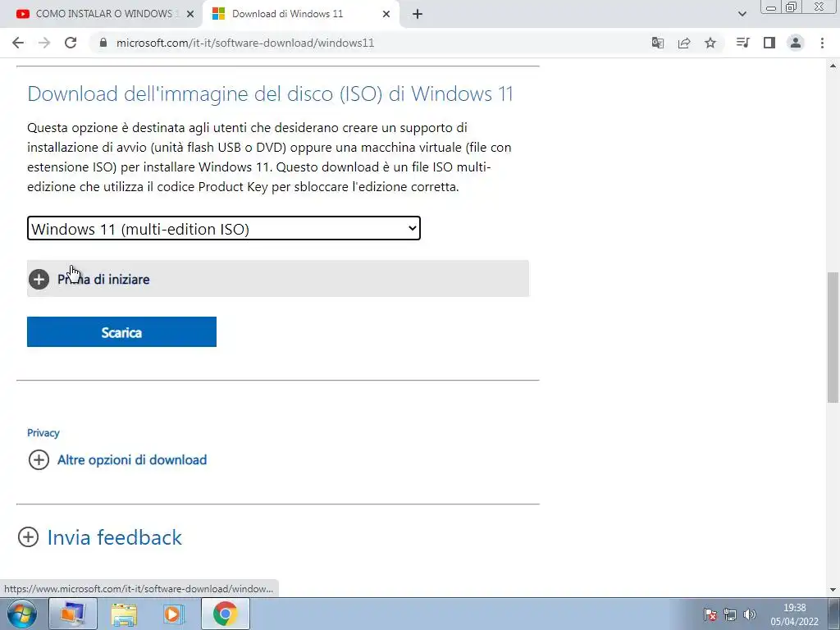Click the forward navigation arrow
This screenshot has width=840, height=630.
(x=44, y=43)
